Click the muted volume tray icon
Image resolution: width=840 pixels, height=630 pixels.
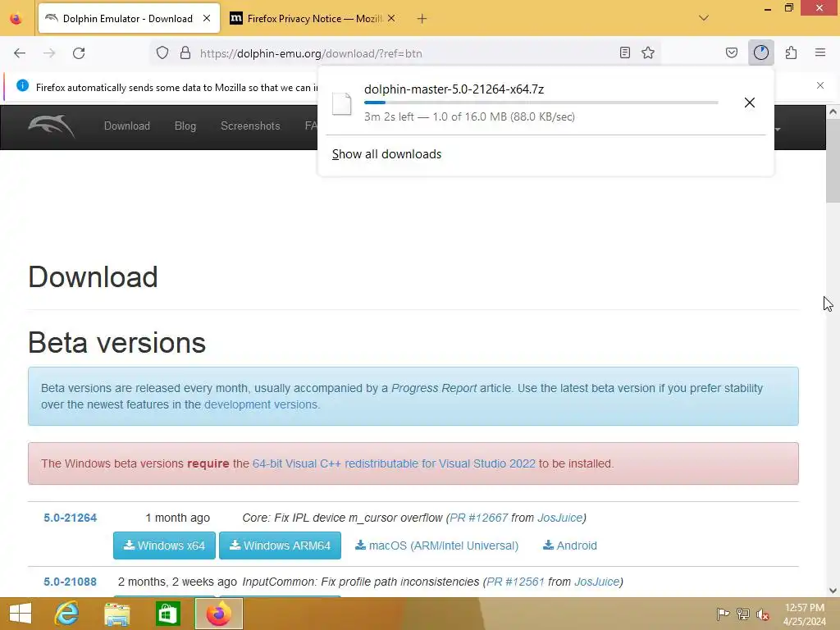(763, 614)
